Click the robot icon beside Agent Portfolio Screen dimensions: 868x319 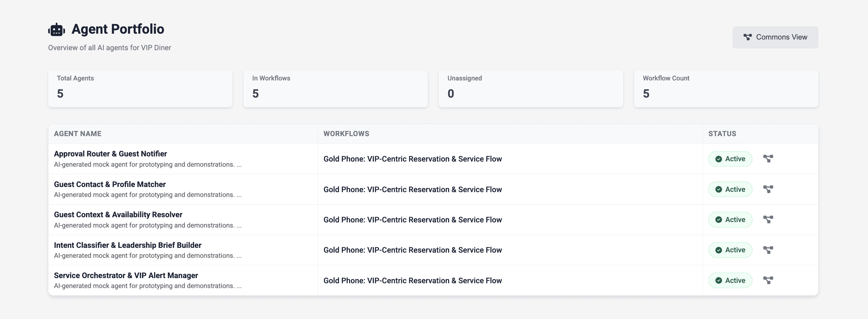click(x=56, y=29)
